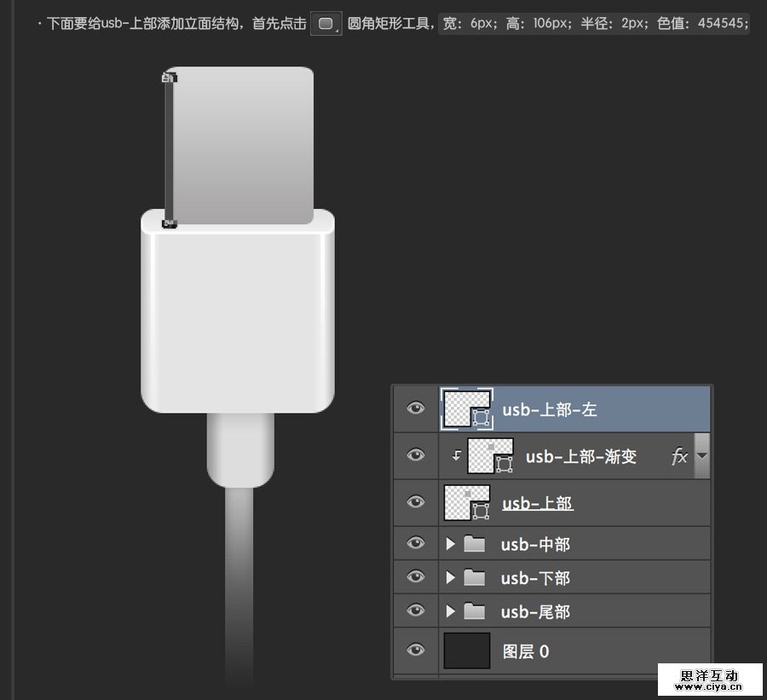This screenshot has width=767, height=700.
Task: Hide the usb-尾部 group
Action: point(415,610)
